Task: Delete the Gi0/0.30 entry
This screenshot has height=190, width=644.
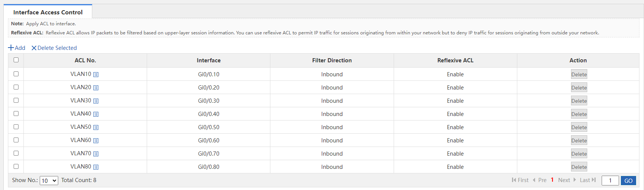Action: (579, 101)
